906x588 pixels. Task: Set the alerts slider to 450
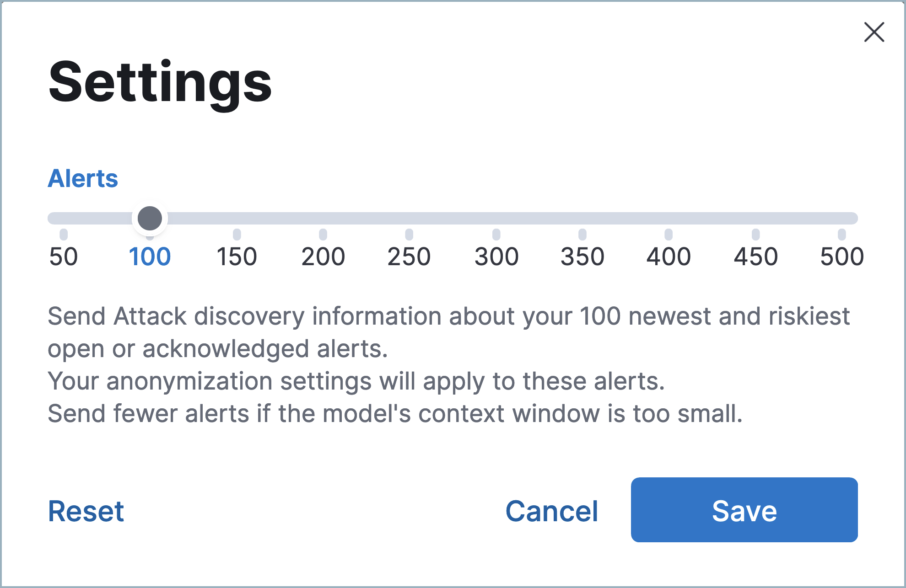pos(755,218)
